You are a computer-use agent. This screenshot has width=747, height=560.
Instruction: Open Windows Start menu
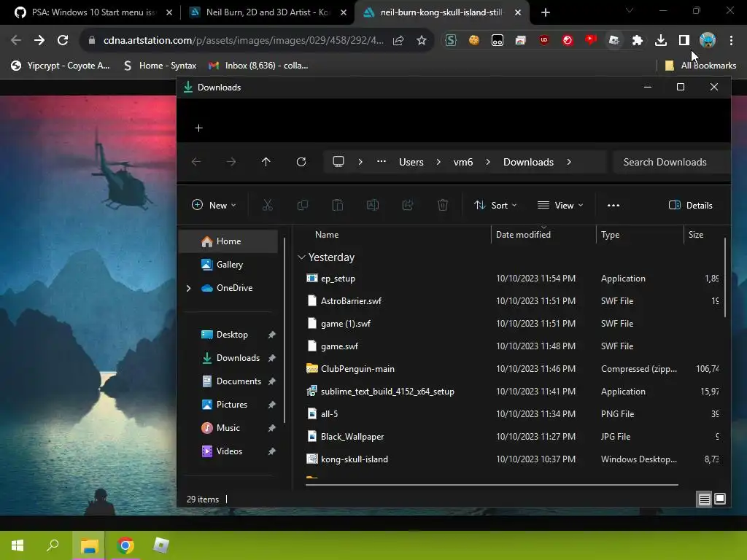[x=18, y=545]
